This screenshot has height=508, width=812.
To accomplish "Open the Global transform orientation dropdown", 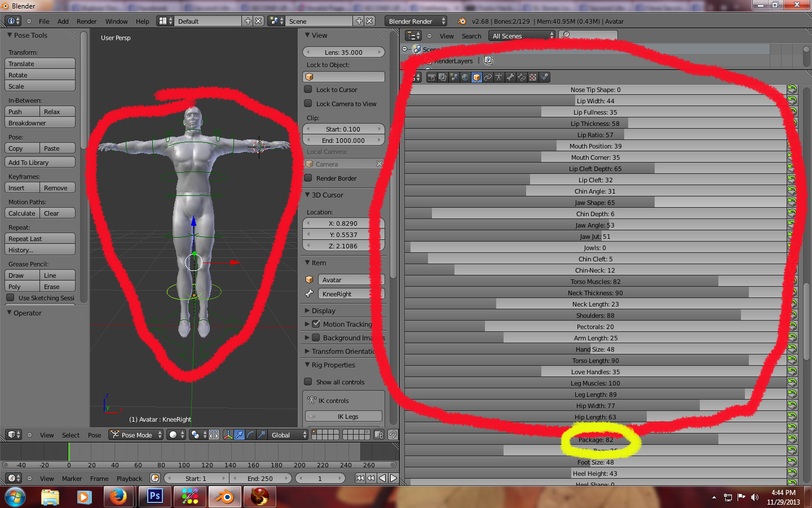I will point(288,435).
